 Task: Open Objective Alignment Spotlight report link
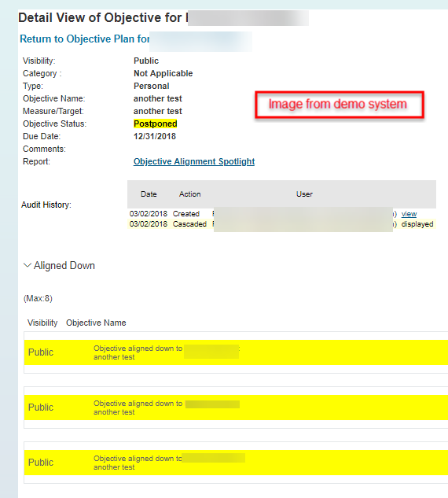[x=194, y=161]
